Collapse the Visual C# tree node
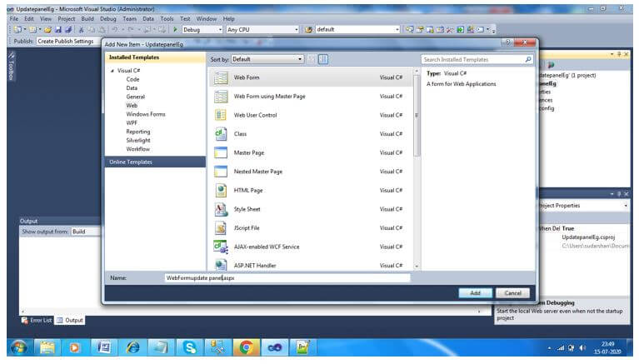 pyautogui.click(x=112, y=71)
